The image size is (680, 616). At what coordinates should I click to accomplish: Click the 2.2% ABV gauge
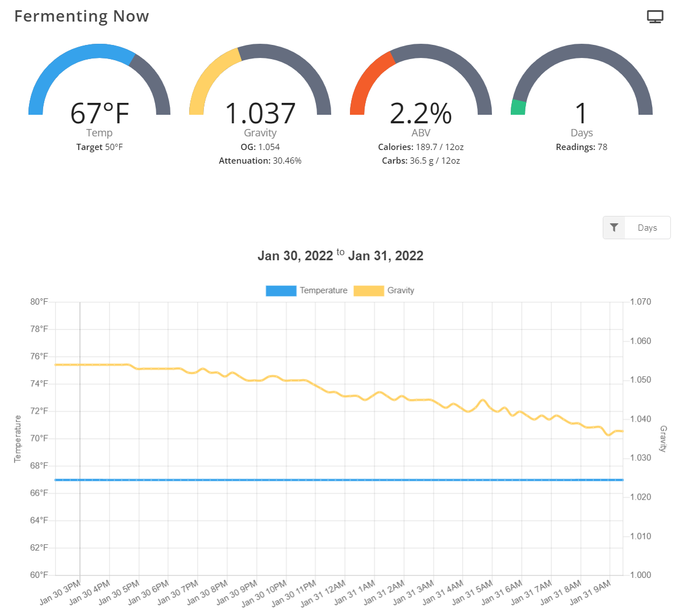tap(420, 80)
